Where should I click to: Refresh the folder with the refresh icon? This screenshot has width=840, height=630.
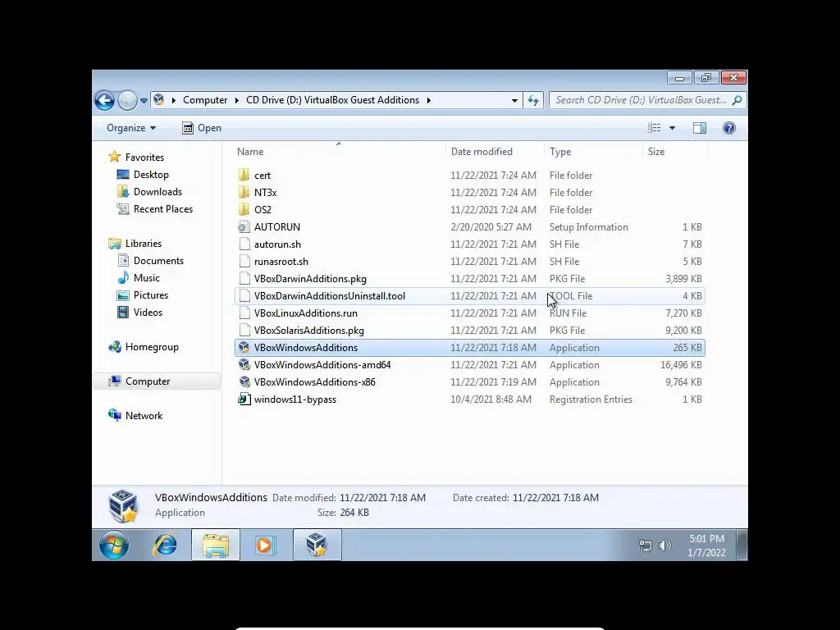[x=533, y=100]
